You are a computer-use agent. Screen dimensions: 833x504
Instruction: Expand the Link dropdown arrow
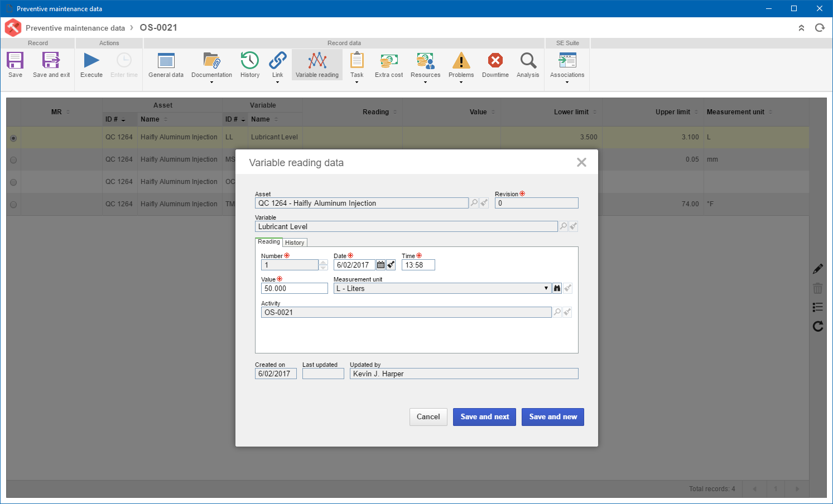tap(277, 83)
